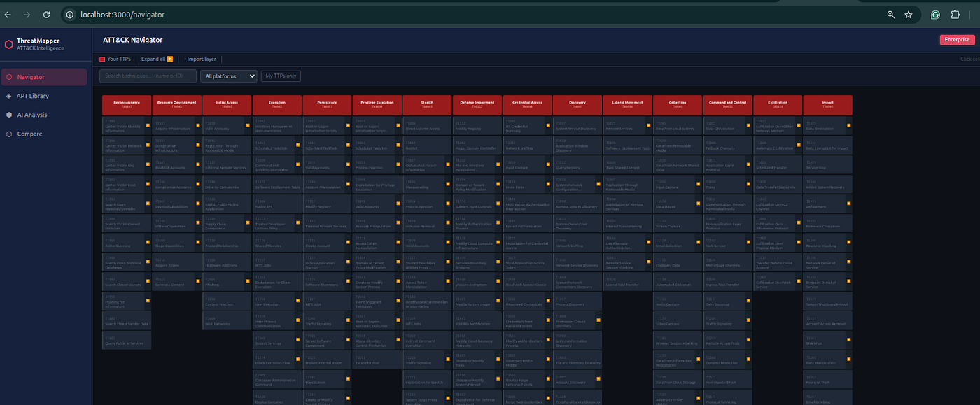Click the Internal Spearphishing technique
980x405 pixels.
627,223
